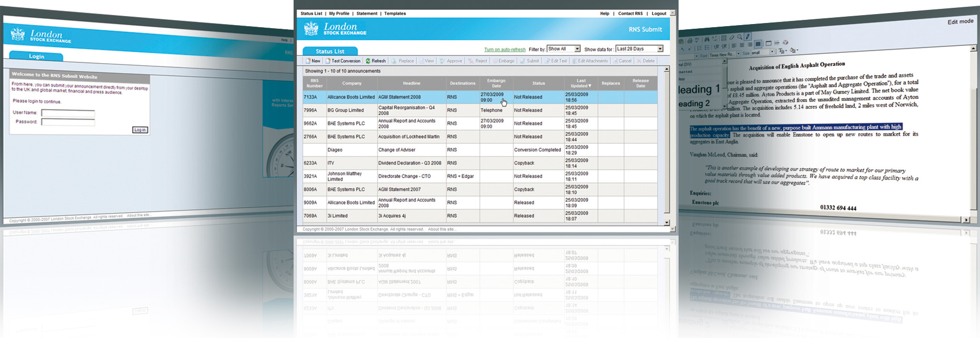Click the View toolbar button
The image size is (980, 338).
(426, 61)
